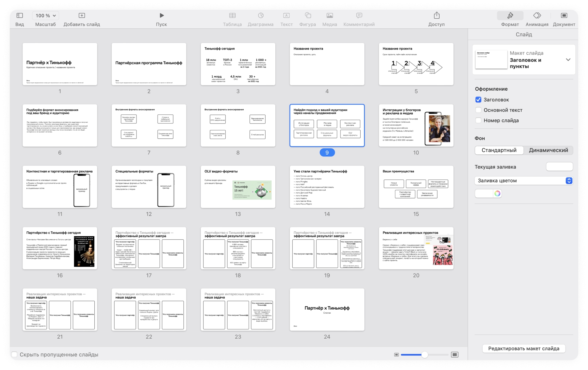Click the small thumbnails icon

[x=396, y=355]
